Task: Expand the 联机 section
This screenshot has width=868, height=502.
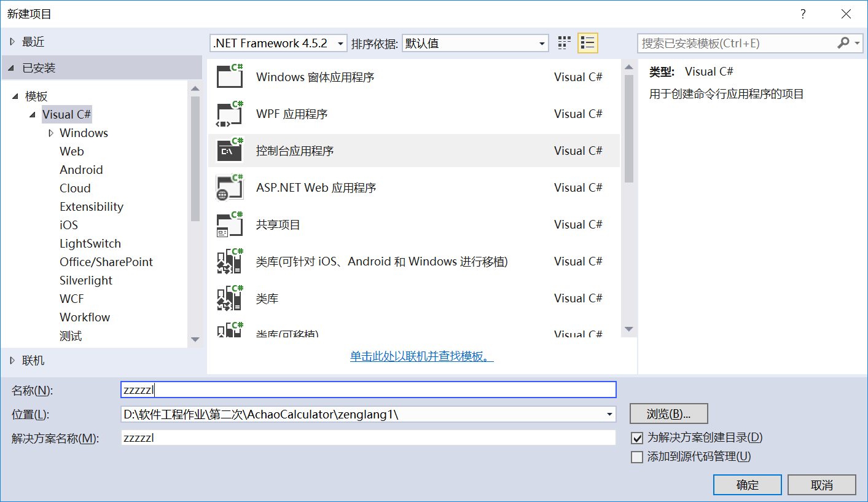Action: pos(12,361)
